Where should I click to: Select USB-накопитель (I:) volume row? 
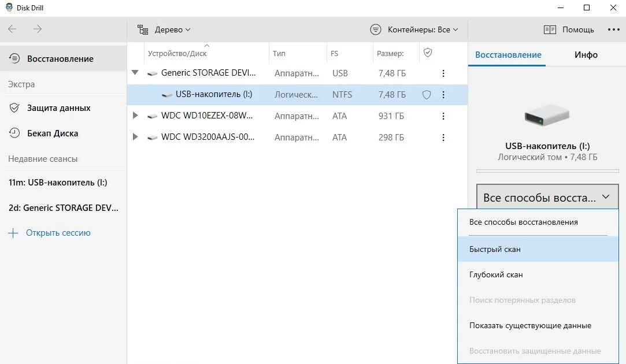click(x=297, y=95)
